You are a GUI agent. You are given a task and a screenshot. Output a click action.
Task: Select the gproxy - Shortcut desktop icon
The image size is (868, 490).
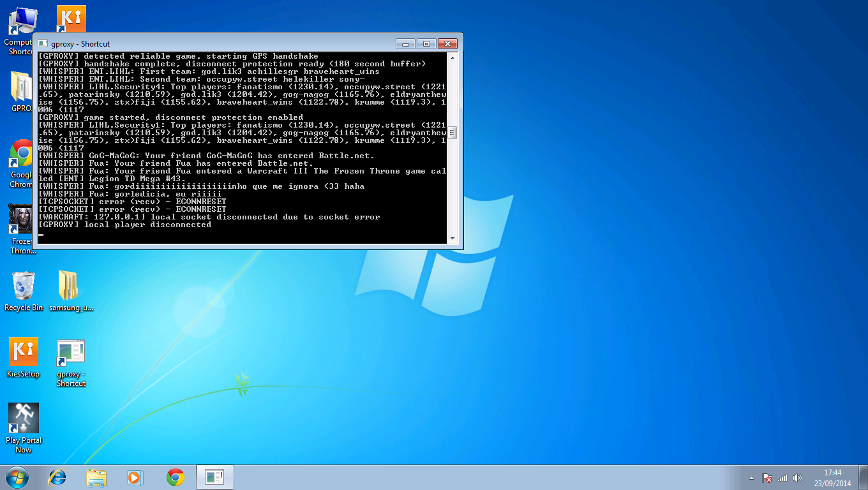point(71,362)
